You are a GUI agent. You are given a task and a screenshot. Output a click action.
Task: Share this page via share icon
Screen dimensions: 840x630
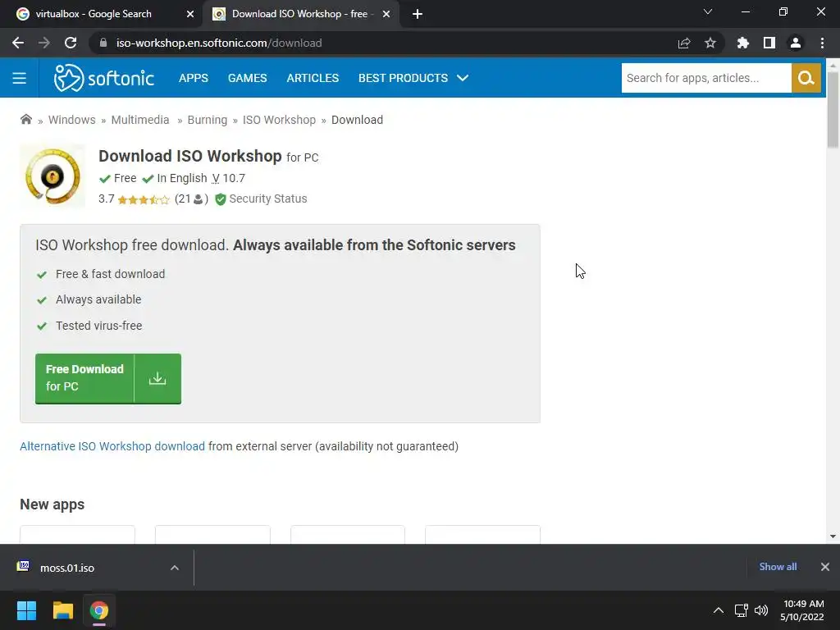[x=684, y=43]
